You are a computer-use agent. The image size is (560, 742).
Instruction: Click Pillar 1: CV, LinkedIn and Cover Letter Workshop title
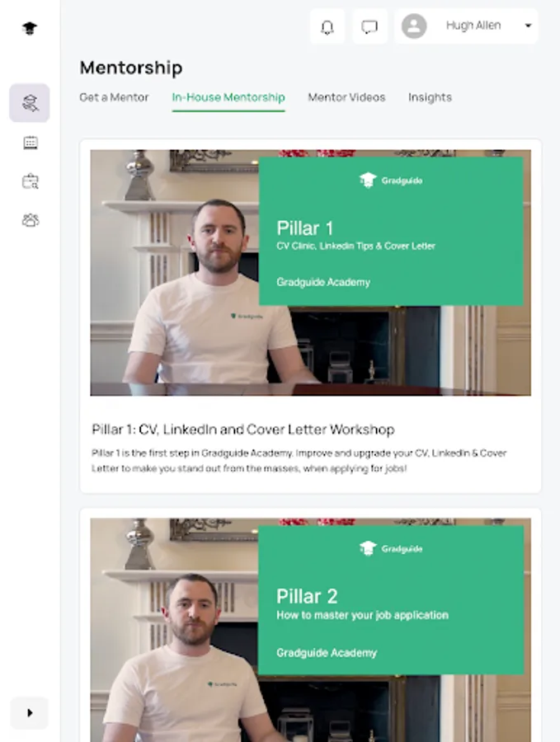click(x=243, y=430)
